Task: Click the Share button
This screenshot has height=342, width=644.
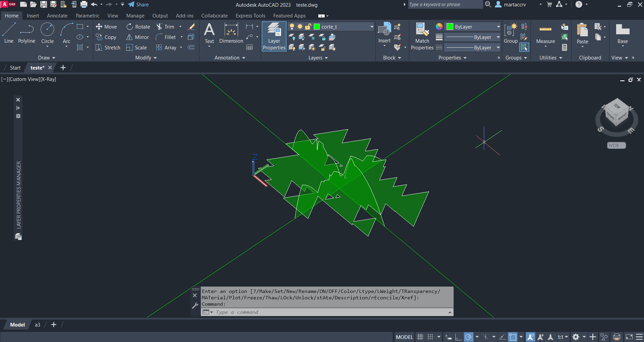Action: (x=138, y=5)
